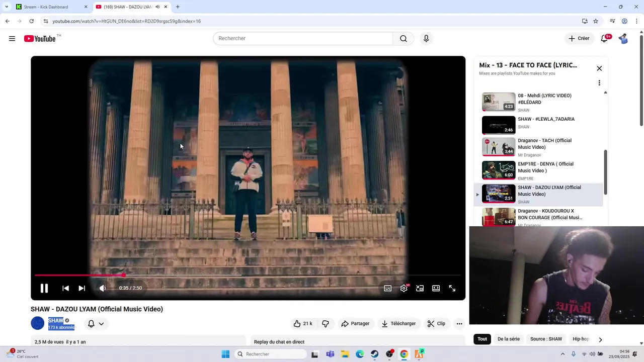Reload the current page
This screenshot has height=362, width=644.
point(31,21)
